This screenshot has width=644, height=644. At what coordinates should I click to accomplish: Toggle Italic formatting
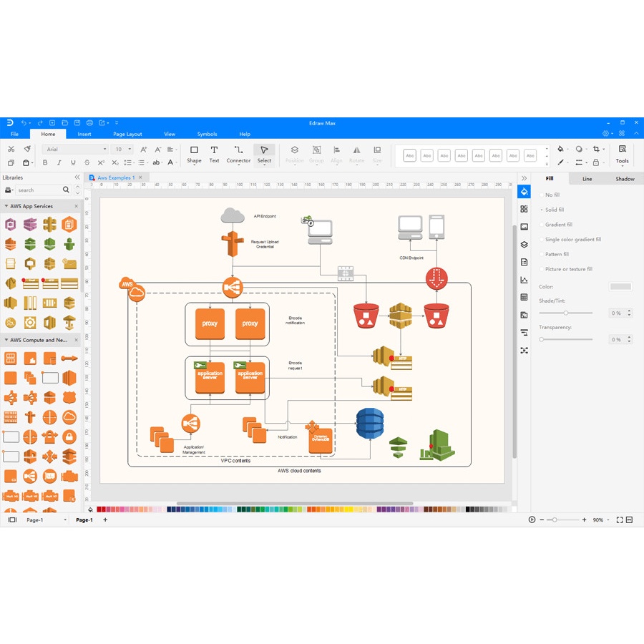pyautogui.click(x=59, y=162)
